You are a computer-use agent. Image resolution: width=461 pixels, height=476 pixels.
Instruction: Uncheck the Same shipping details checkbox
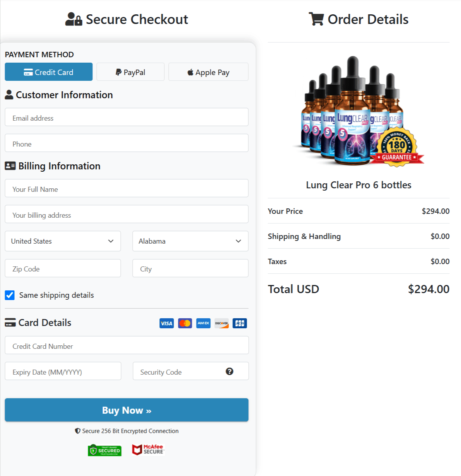click(x=9, y=295)
